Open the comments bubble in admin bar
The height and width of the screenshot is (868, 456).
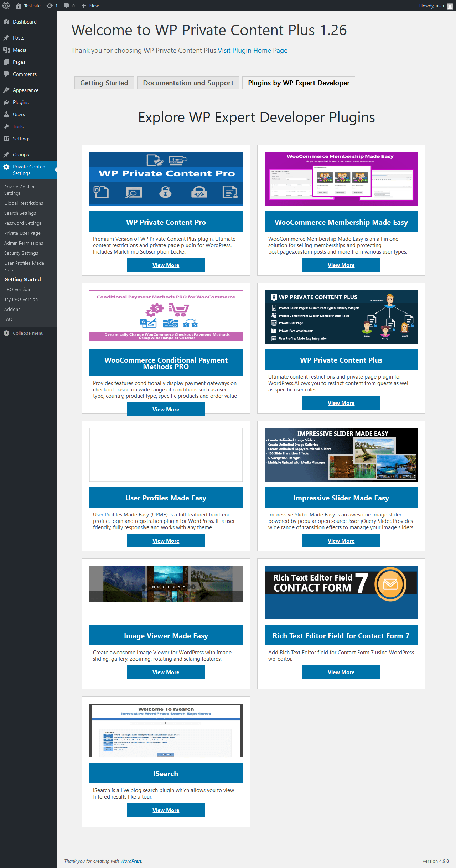point(66,6)
